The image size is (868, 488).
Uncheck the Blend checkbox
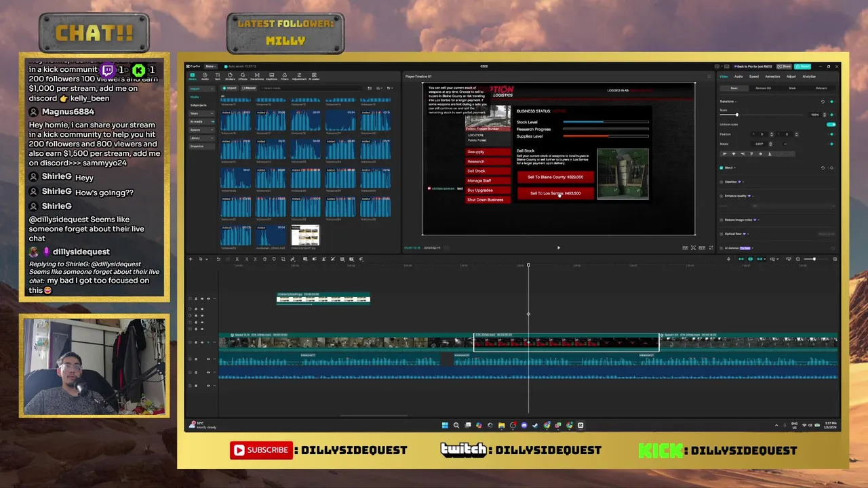click(722, 167)
